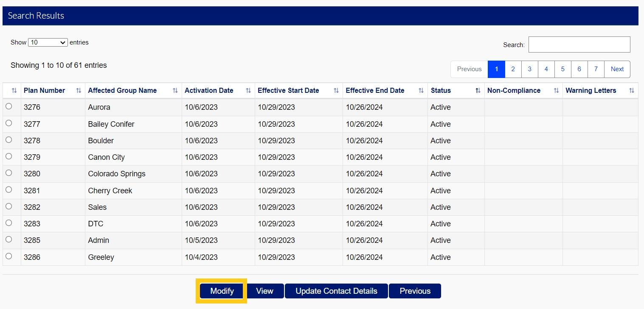Open Update Contact Details
644x309 pixels.
pos(336,291)
